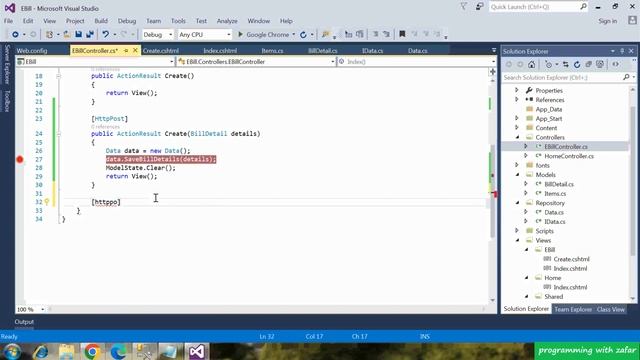Expand the References node
This screenshot has width=640, height=360.
(x=516, y=100)
